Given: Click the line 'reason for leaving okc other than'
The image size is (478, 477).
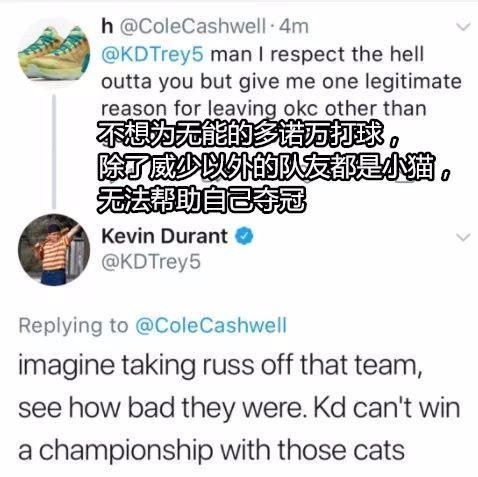Looking at the screenshot, I should click(264, 109).
